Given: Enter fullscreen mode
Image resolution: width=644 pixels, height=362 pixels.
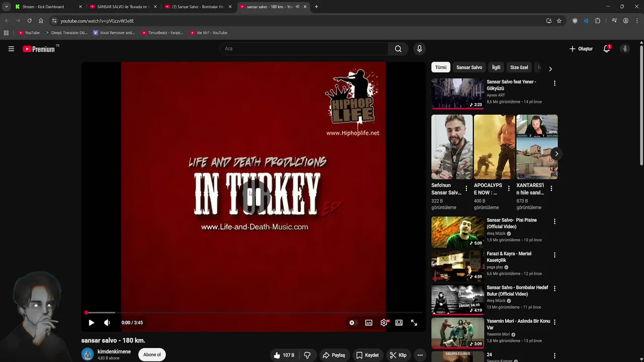Looking at the screenshot, I should click(x=414, y=323).
